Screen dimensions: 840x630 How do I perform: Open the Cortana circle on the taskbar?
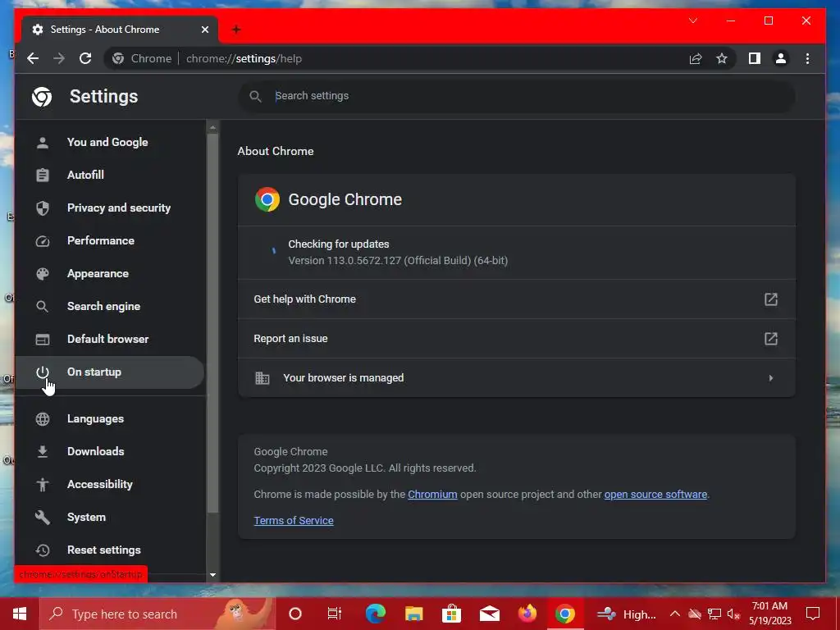(295, 614)
